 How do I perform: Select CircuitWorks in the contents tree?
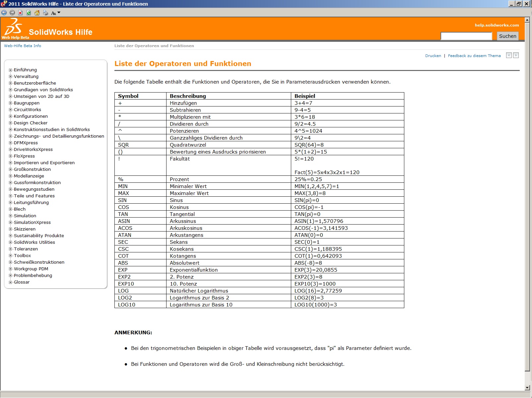point(28,110)
